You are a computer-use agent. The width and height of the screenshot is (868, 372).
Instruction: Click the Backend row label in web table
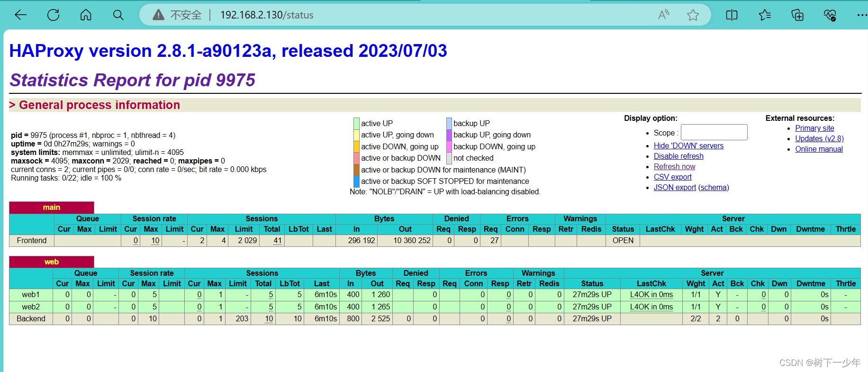31,318
